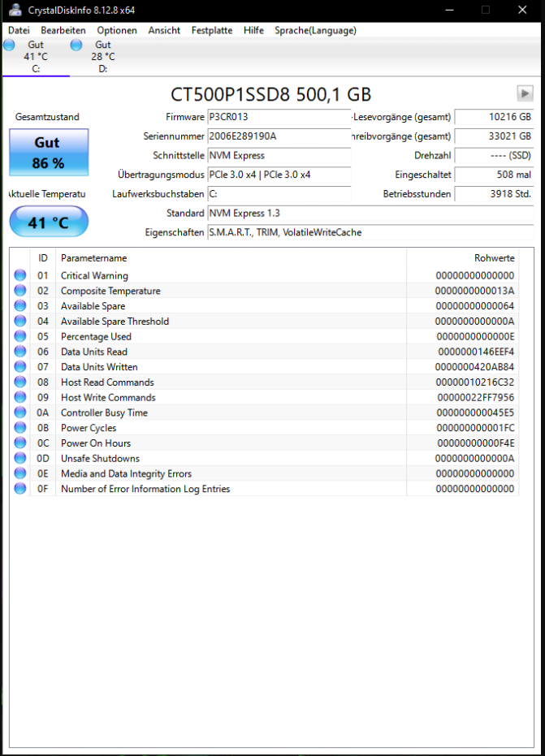Select the Power On Hours parameter name
This screenshot has height=756, width=545.
coord(96,443)
